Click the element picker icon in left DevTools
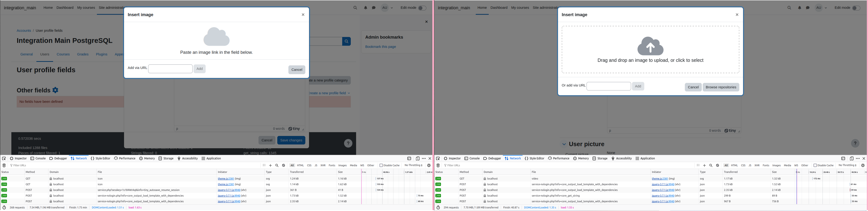Viewport: 868px width, 211px height. [4, 159]
